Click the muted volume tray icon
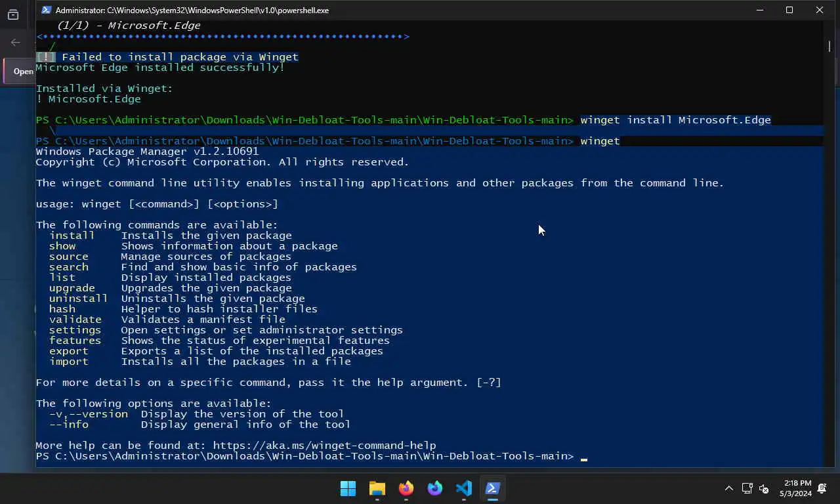Screen dimensions: 840x504 pos(764,488)
